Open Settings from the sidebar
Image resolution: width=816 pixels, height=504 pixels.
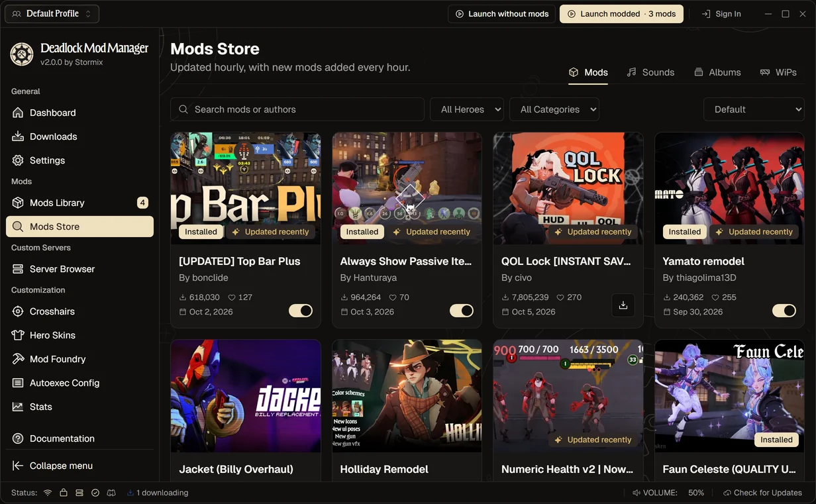click(x=79, y=160)
